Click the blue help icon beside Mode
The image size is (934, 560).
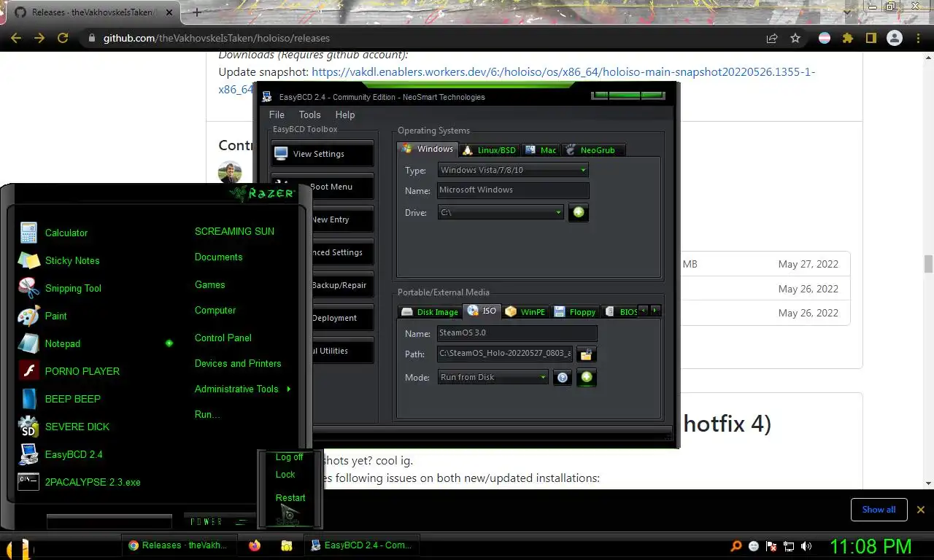coord(562,377)
